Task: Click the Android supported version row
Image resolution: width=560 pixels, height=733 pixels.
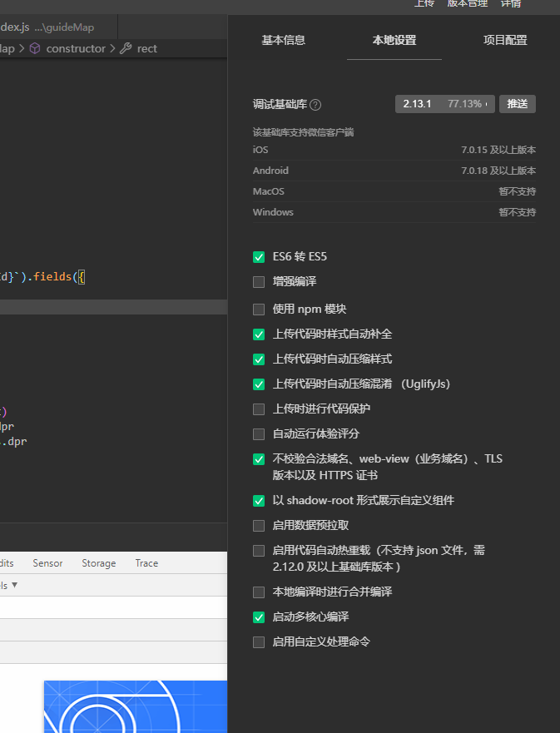Action: tap(394, 171)
